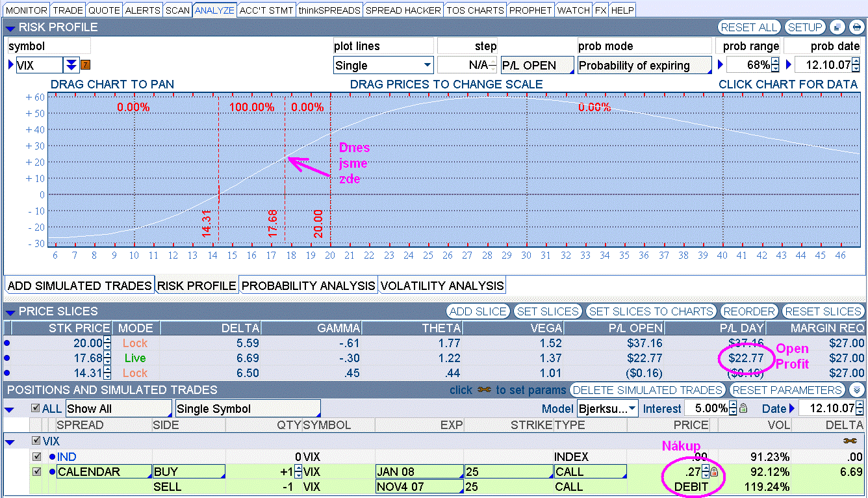Switch to the TRADE tab
The width and height of the screenshot is (868, 498).
(68, 10)
